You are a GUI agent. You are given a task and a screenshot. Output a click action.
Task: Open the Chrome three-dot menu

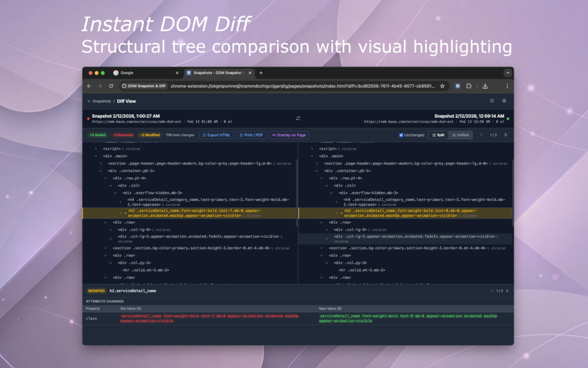(x=508, y=86)
